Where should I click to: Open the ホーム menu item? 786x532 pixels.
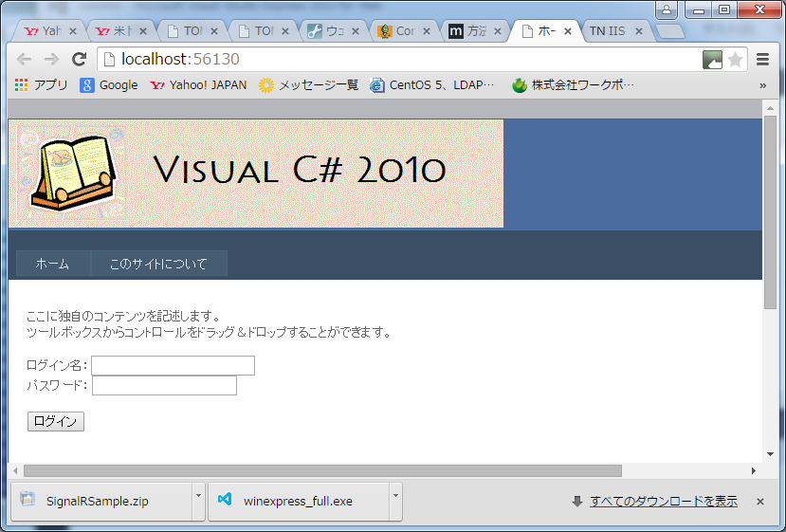tap(53, 264)
